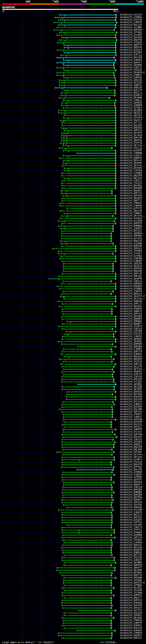Open hit UniRef100_C5YWI5
Image resolution: width=146 pixels, height=644 pixels.
131,251
